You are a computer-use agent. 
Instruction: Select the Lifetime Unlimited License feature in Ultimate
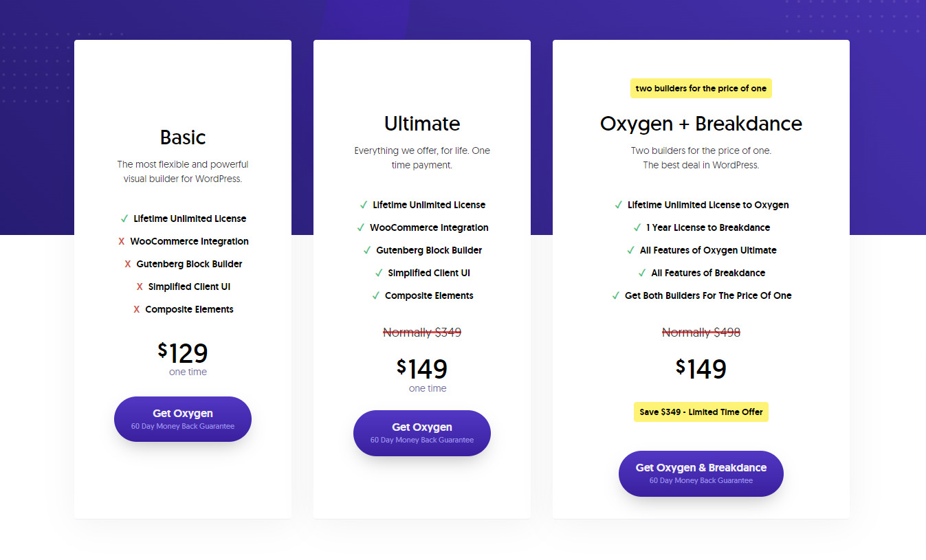[x=428, y=205]
